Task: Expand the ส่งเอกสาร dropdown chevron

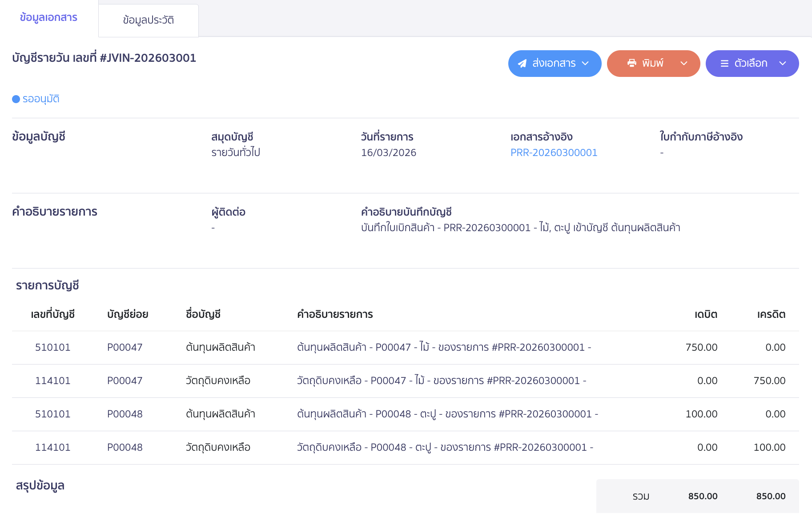Action: click(x=586, y=64)
